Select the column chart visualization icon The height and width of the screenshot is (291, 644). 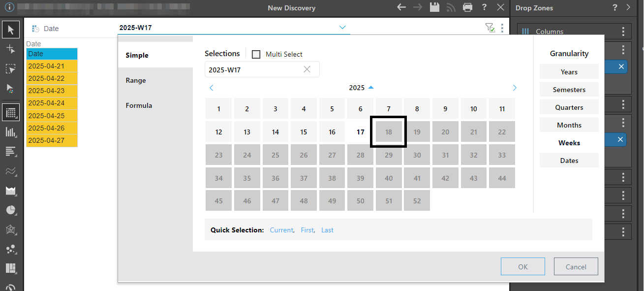pos(11,132)
